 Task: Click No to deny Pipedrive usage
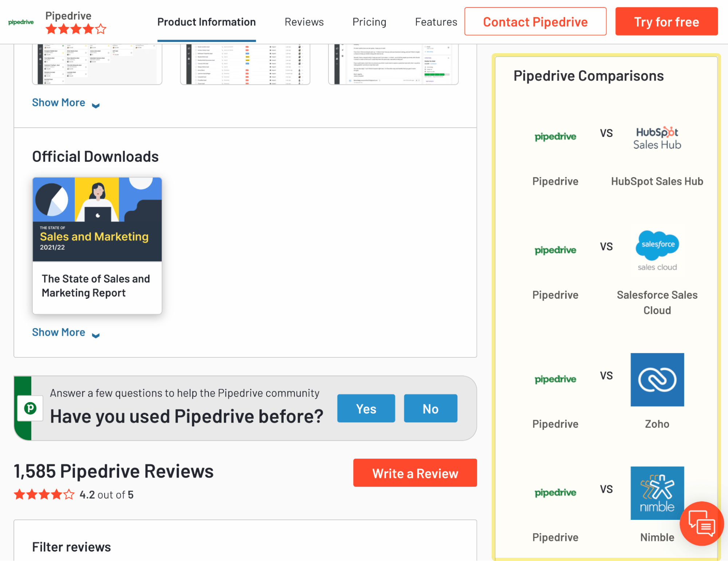pyautogui.click(x=430, y=408)
